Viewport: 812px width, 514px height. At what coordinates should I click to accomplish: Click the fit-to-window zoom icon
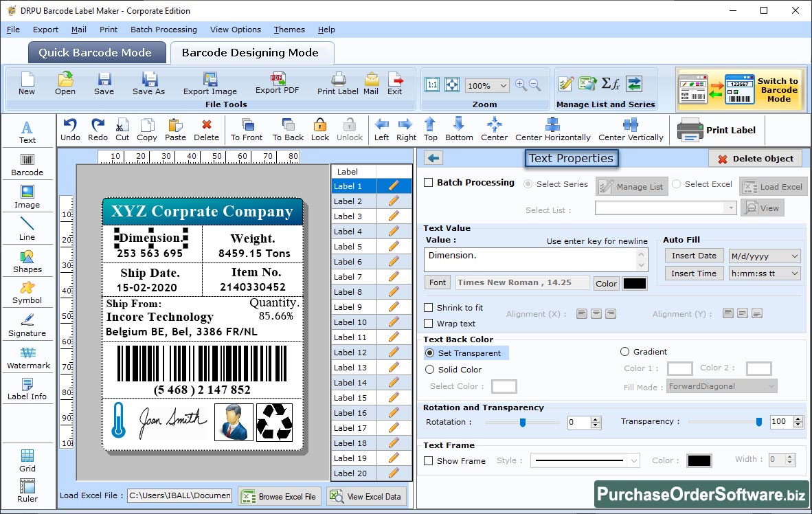pos(452,85)
